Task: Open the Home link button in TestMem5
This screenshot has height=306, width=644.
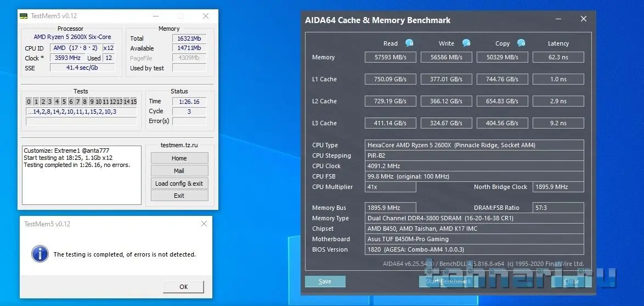Action: [x=179, y=158]
